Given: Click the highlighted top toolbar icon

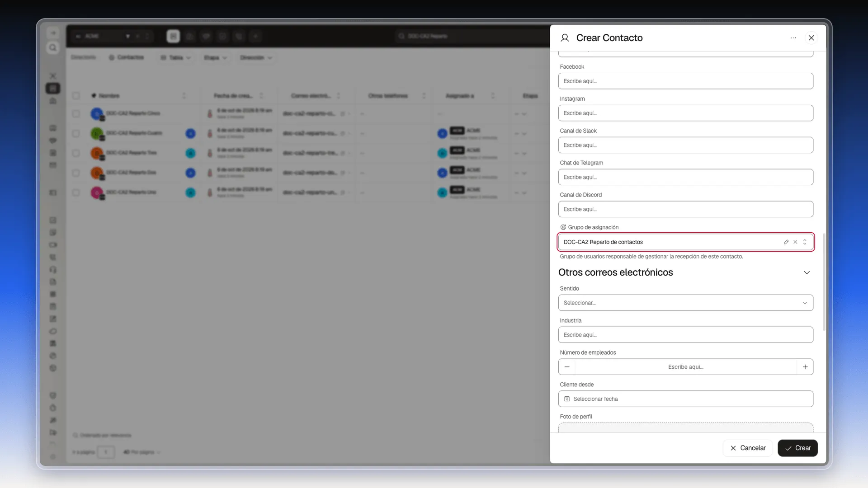Looking at the screenshot, I should [x=173, y=36].
